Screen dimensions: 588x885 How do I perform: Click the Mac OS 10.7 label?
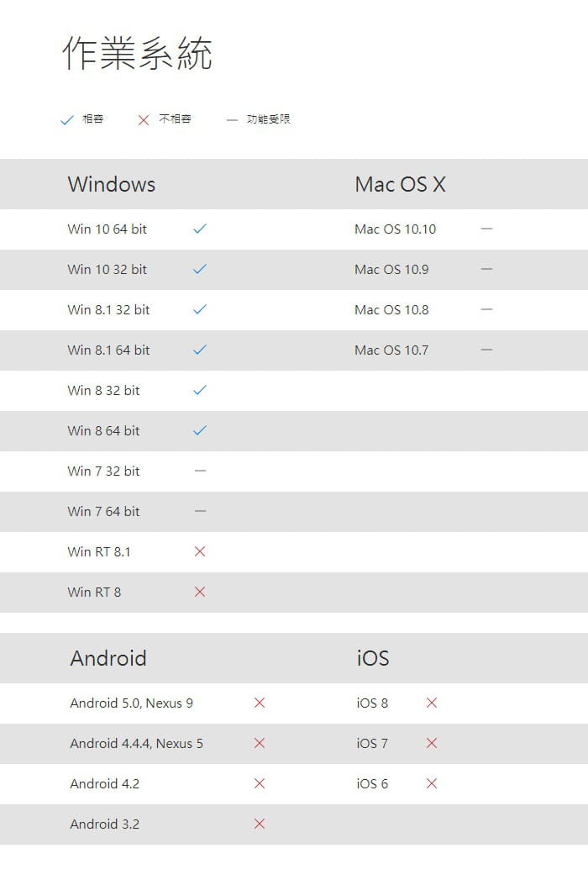tap(391, 350)
